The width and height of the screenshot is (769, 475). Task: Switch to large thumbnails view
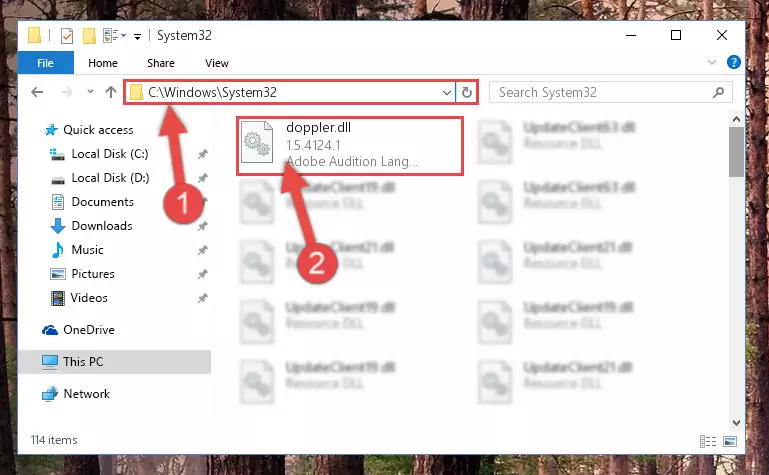[x=730, y=441]
